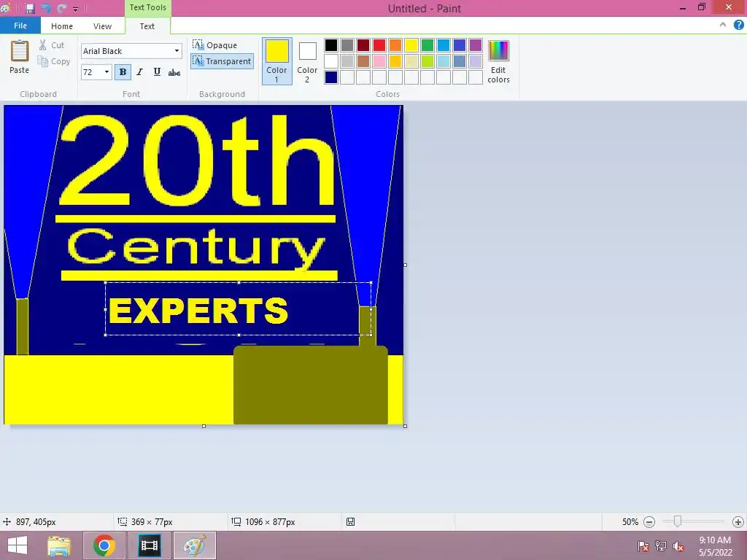Click the Cut scissors button
Screen dimensions: 747x560
pyautogui.click(x=52, y=45)
